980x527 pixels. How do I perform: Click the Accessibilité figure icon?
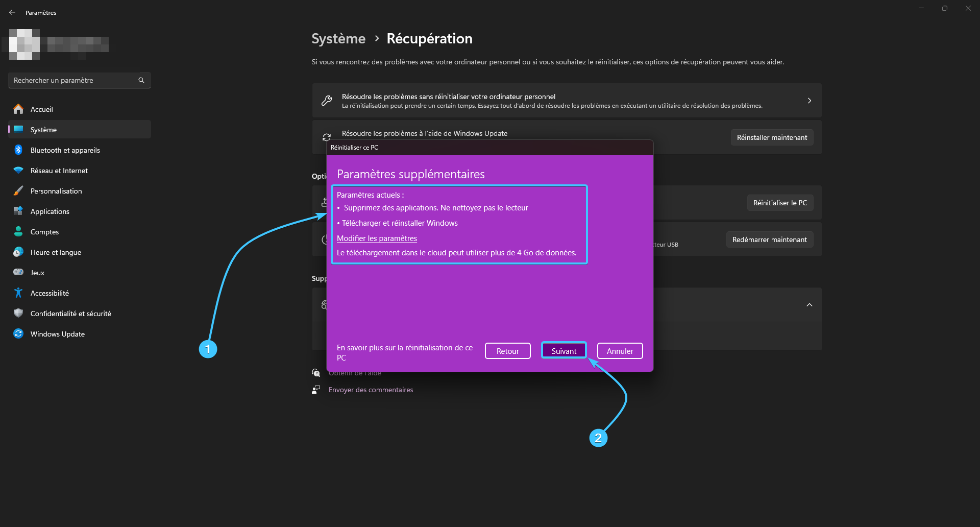click(x=18, y=293)
